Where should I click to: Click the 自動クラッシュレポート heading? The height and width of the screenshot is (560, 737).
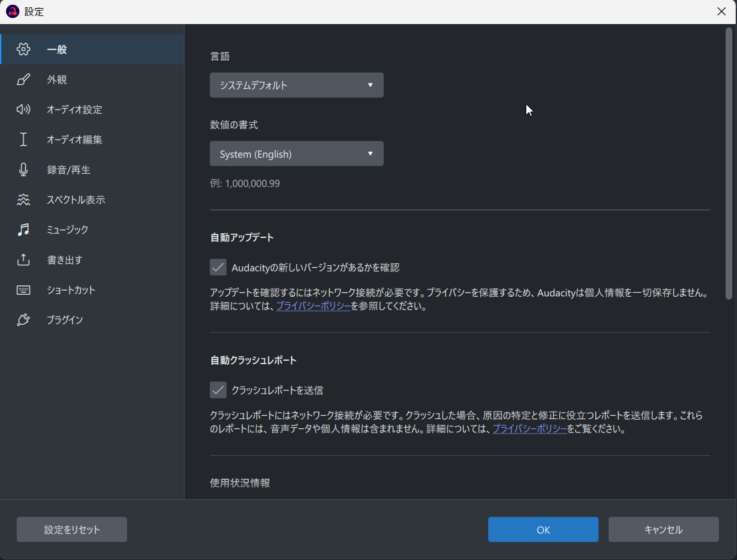(x=253, y=360)
